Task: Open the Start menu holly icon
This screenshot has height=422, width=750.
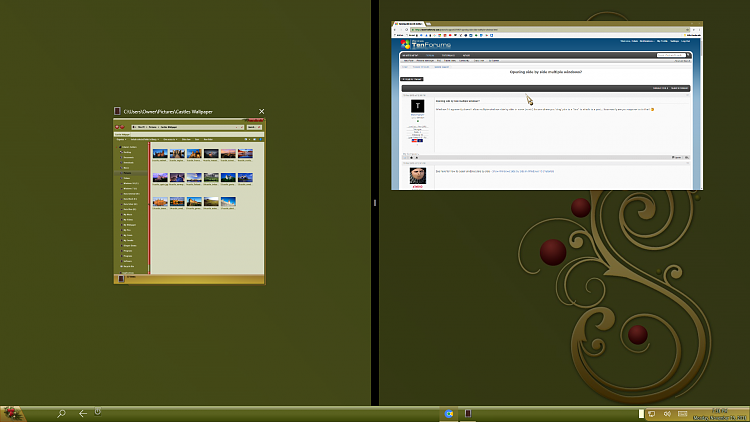Action: pos(11,413)
